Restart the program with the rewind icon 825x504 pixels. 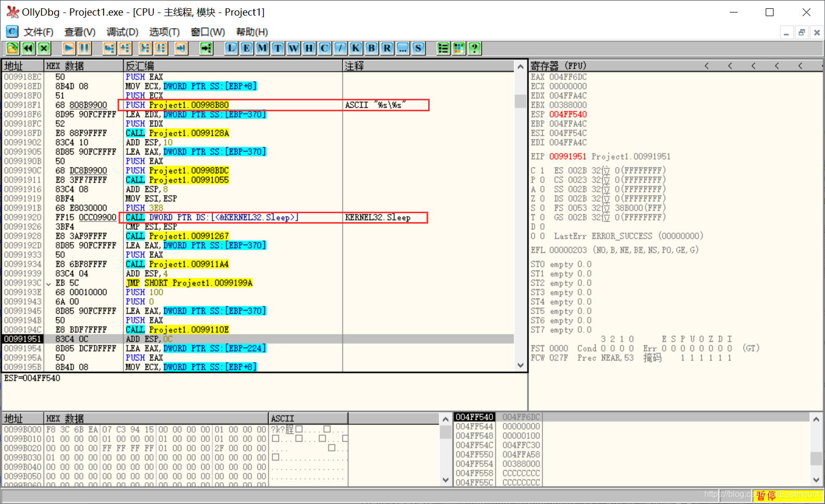pos(28,48)
